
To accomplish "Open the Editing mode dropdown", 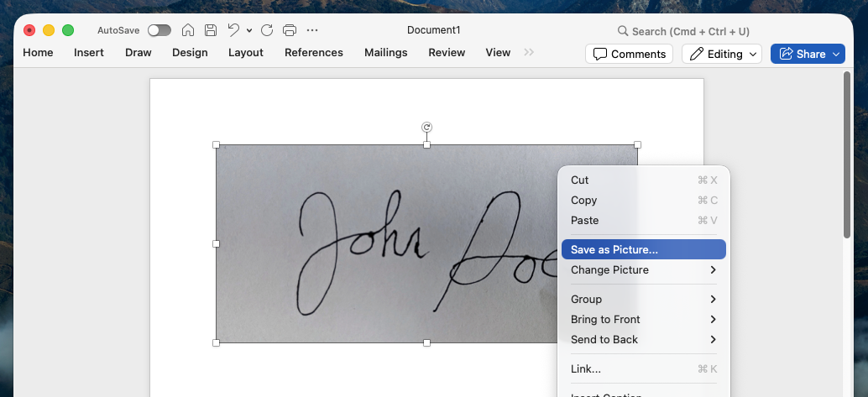I will 722,54.
